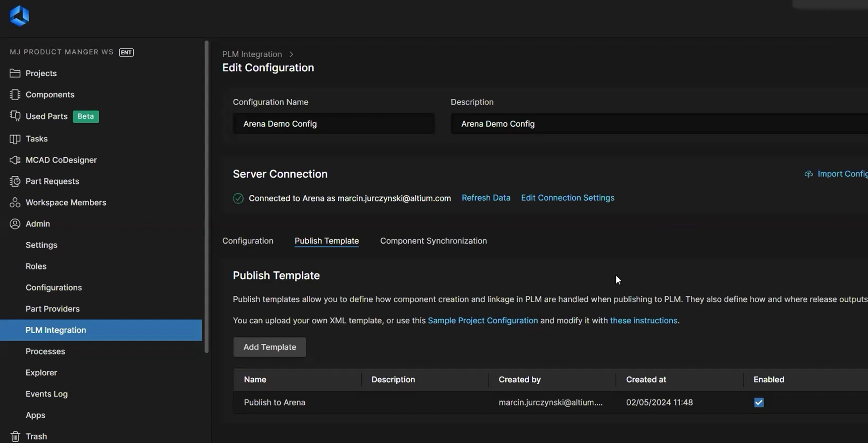Click the Admin user icon

(15, 224)
